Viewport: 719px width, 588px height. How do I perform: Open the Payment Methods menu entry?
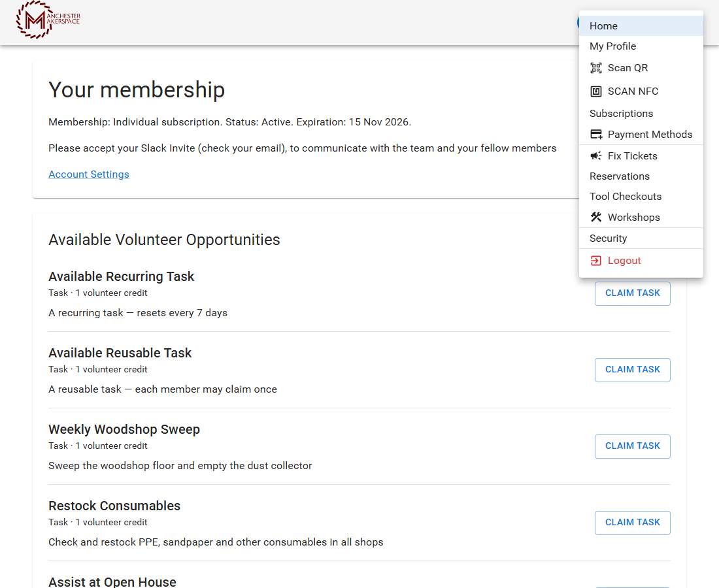point(641,135)
